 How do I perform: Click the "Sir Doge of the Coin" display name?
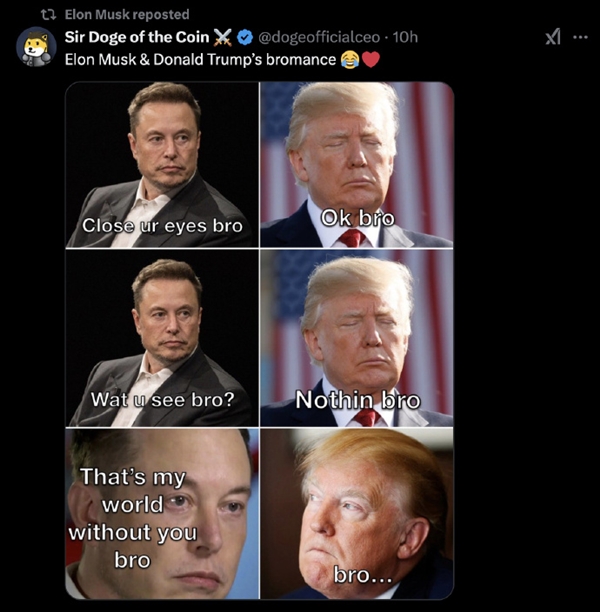(134, 37)
